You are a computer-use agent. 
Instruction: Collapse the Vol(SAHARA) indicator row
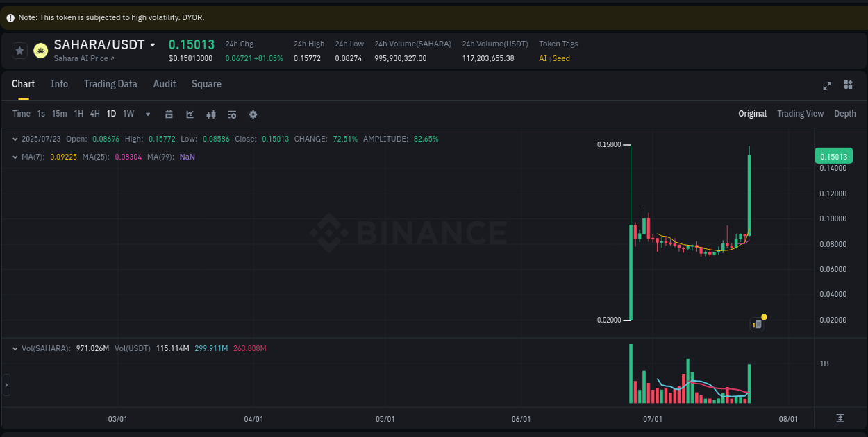(x=15, y=348)
